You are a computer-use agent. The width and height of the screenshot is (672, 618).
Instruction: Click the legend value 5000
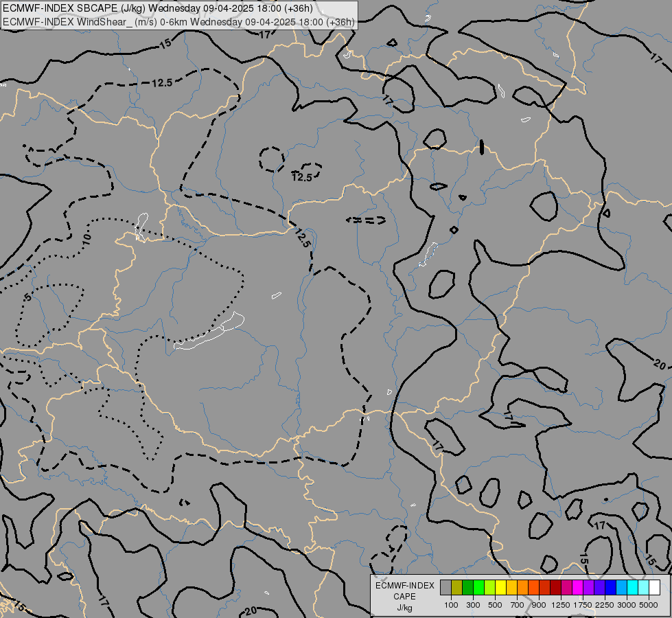tap(649, 605)
